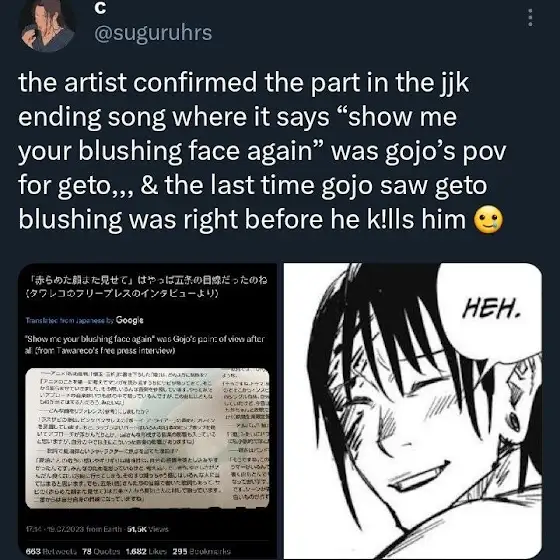Screen dimensions: 560x560
Task: Click the Google logo in translation notice
Action: pos(129,320)
